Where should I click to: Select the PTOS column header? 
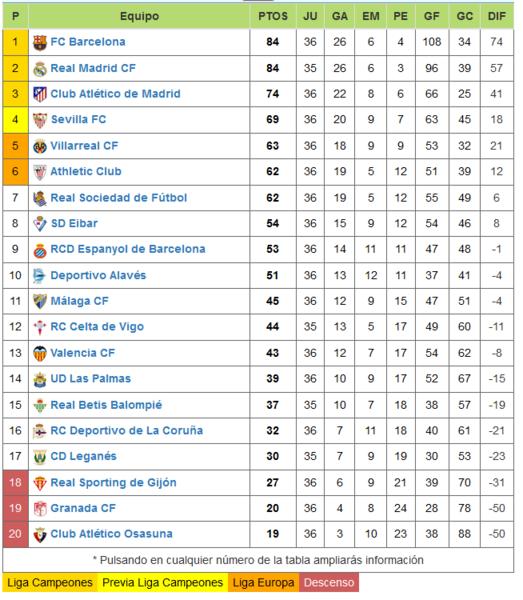coord(273,16)
